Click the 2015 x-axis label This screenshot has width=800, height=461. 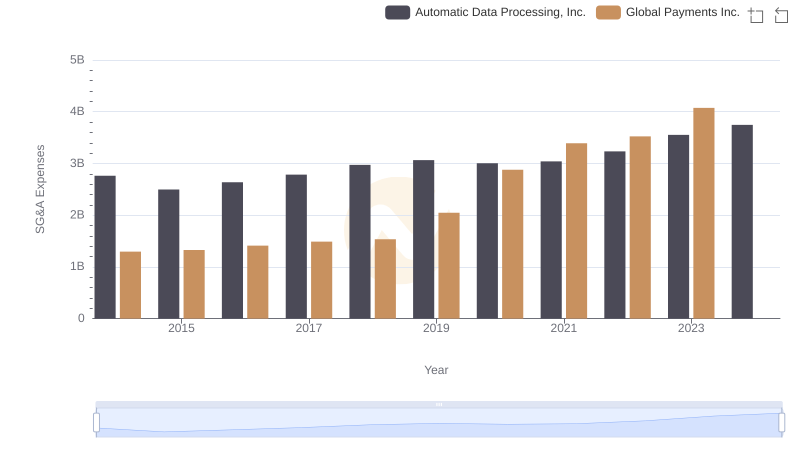click(x=181, y=328)
